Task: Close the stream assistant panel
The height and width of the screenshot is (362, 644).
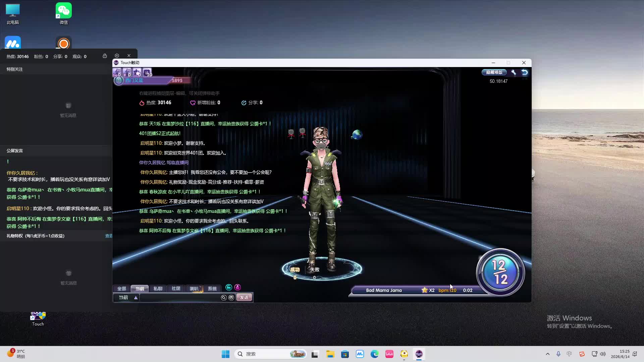Action: coord(129,56)
